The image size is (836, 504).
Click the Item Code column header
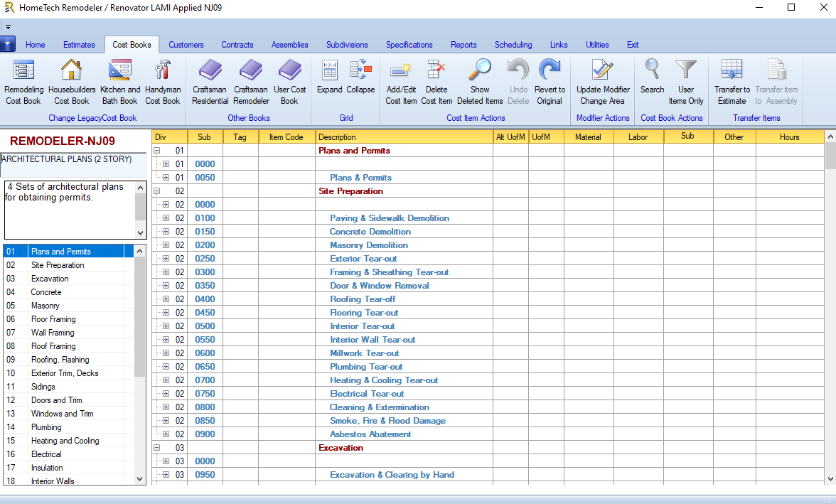click(x=286, y=137)
